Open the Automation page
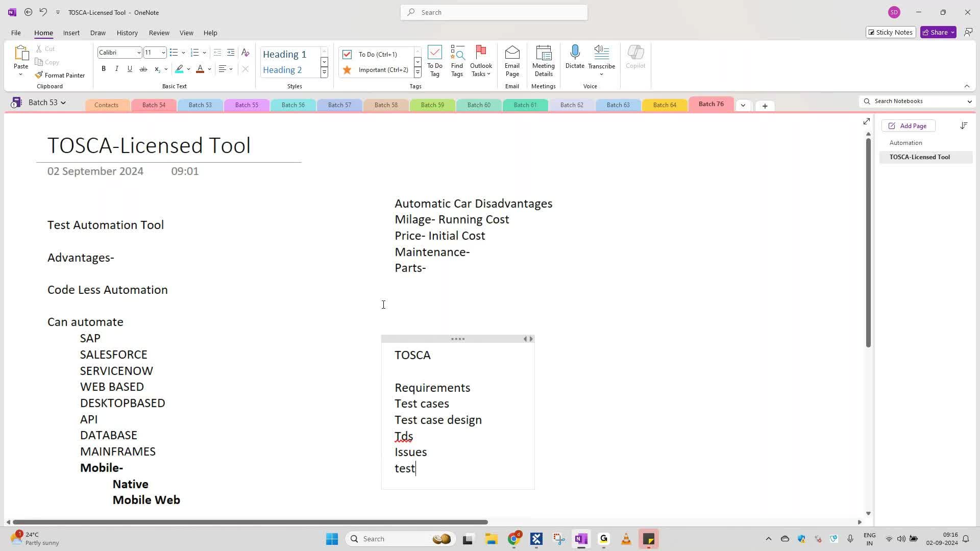Viewport: 980px width, 551px height. (x=905, y=143)
